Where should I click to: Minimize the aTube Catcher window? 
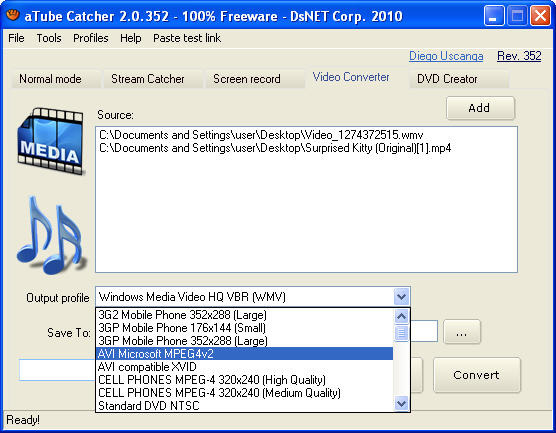pyautogui.click(x=494, y=16)
